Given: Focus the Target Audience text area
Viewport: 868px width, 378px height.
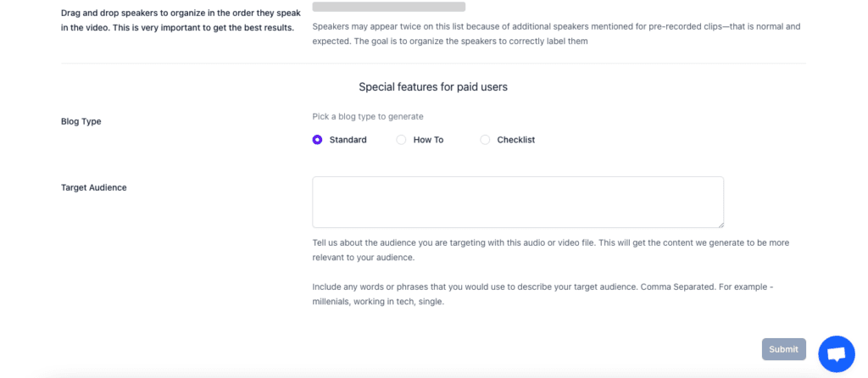Looking at the screenshot, I should click(518, 202).
